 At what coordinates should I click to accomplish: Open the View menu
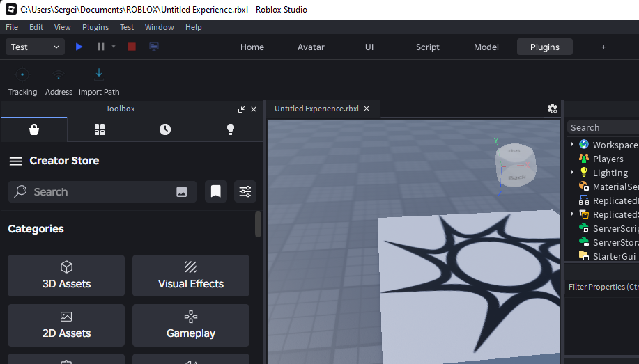click(62, 27)
